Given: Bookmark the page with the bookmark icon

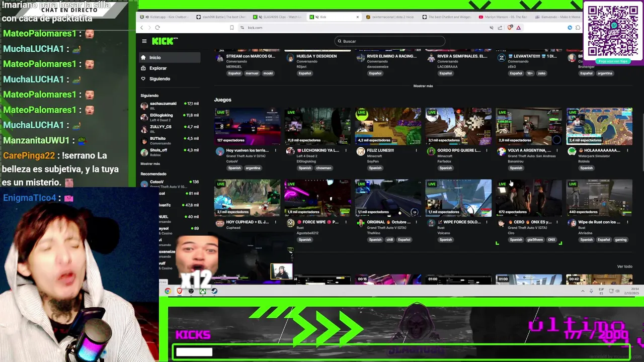Looking at the screenshot, I should 231,28.
